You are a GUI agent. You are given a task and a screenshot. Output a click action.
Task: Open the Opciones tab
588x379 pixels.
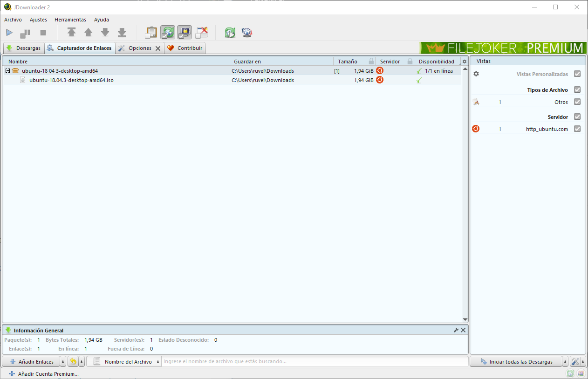(135, 48)
